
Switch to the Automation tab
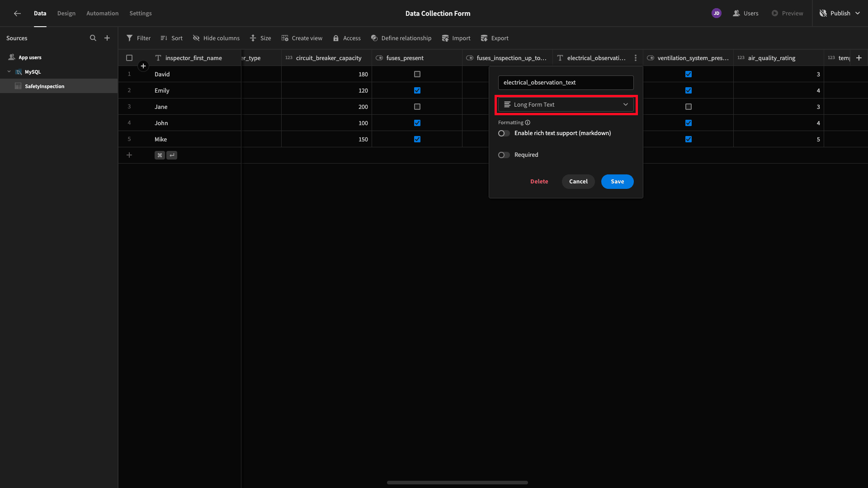point(103,14)
